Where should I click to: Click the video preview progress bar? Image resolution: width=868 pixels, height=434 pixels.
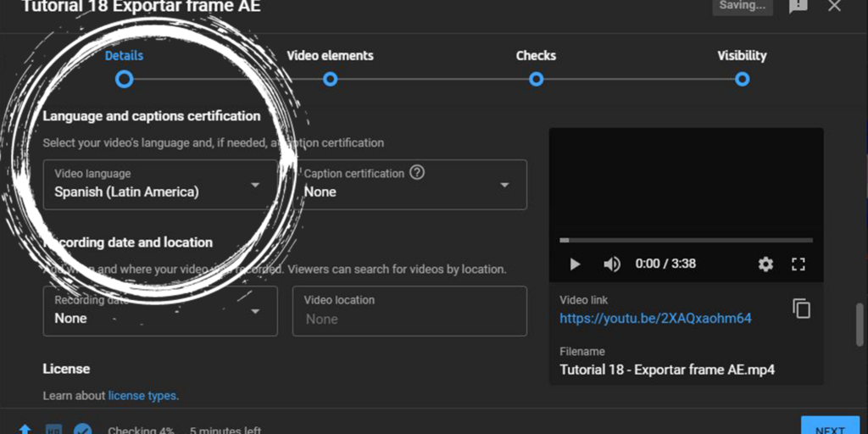coord(686,240)
